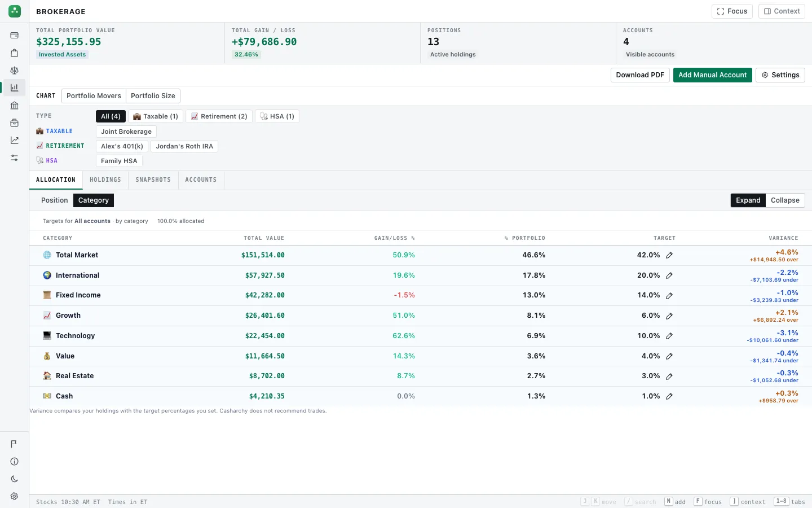Expand the Fixed Income category row

tap(420, 295)
